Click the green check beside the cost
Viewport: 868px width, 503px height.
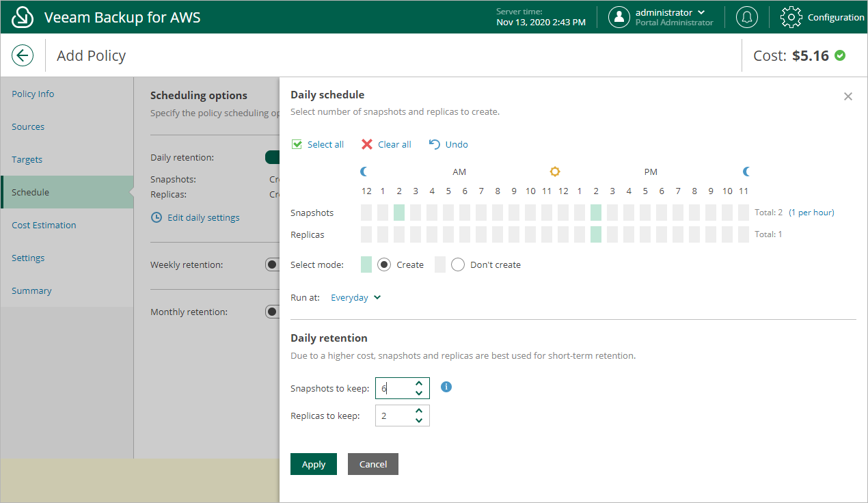click(x=840, y=55)
